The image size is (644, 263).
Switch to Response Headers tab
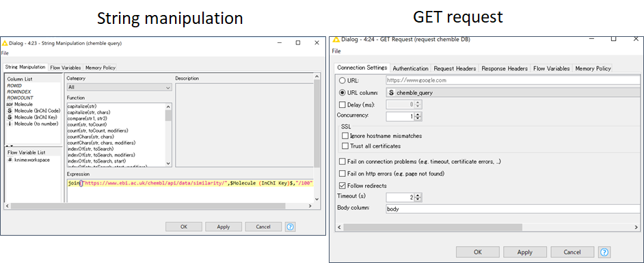pos(505,68)
